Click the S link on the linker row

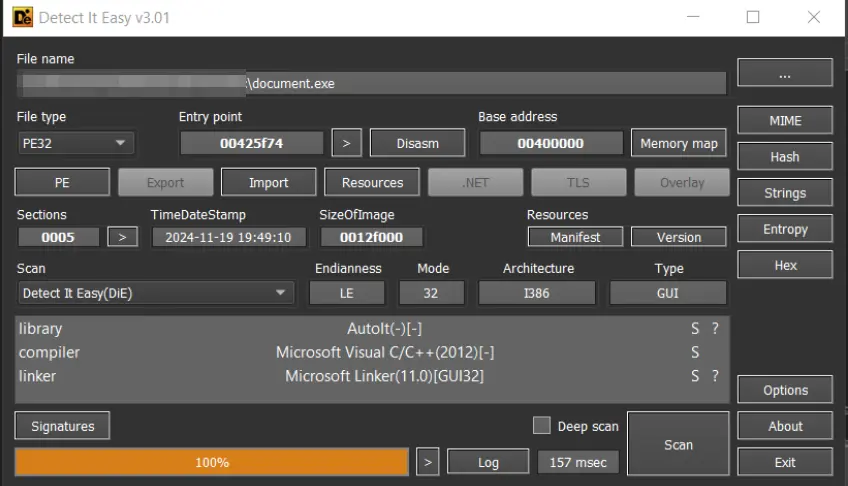695,376
